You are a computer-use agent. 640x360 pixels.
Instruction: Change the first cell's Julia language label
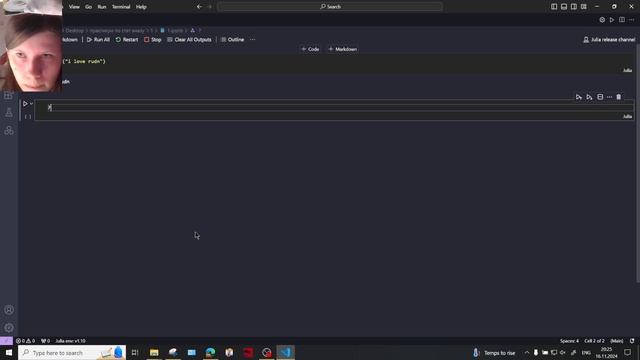click(627, 70)
